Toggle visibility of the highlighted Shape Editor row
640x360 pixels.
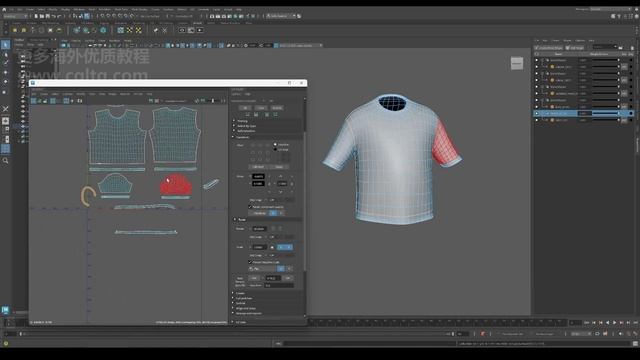click(537, 113)
